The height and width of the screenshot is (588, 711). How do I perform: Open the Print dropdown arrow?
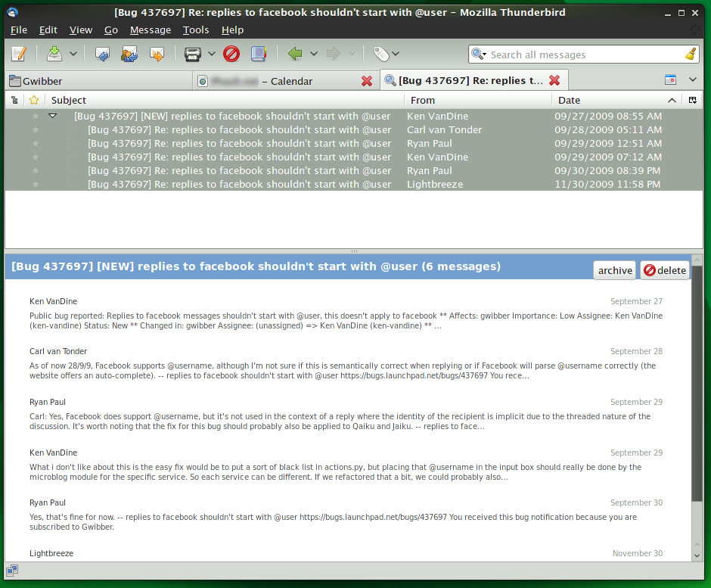pyautogui.click(x=211, y=54)
